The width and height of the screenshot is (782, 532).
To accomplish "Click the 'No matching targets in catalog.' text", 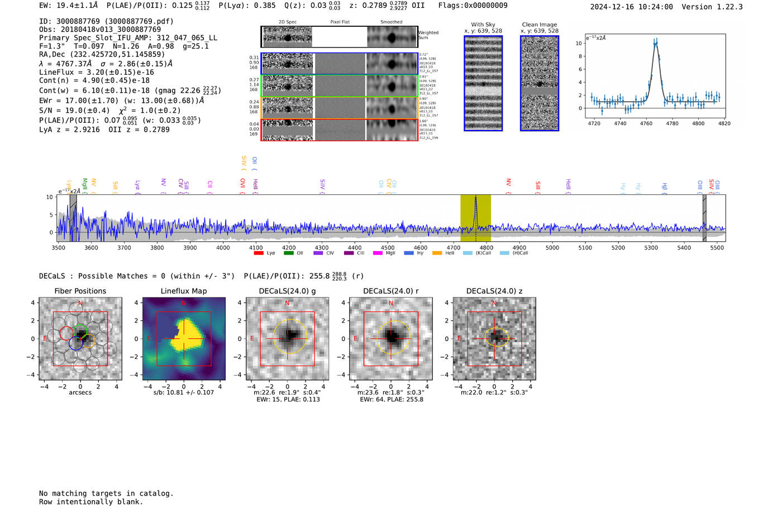I will click(106, 493).
